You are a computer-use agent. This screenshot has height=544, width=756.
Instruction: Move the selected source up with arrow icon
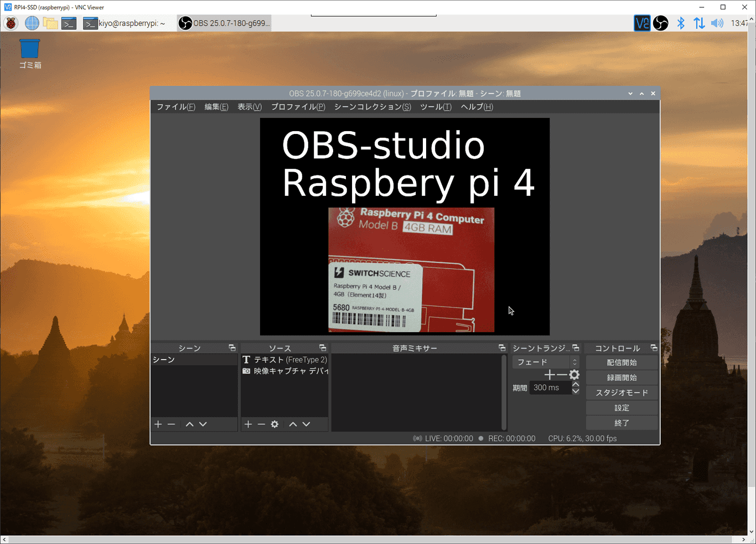(293, 424)
